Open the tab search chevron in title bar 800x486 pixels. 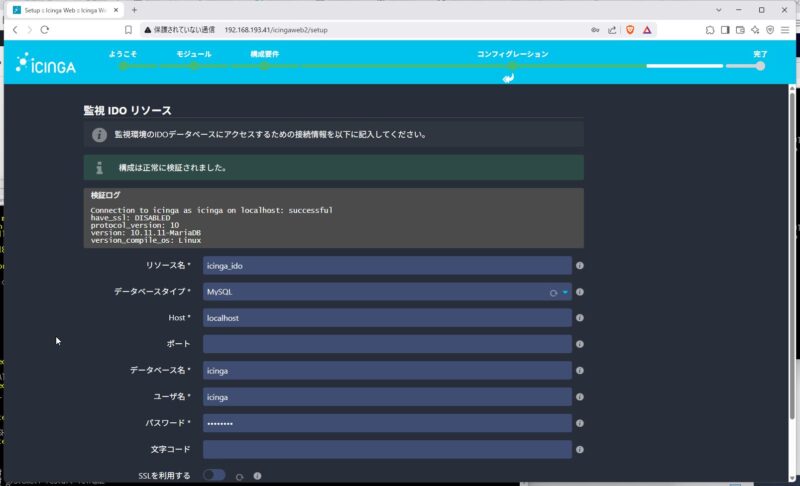click(718, 10)
